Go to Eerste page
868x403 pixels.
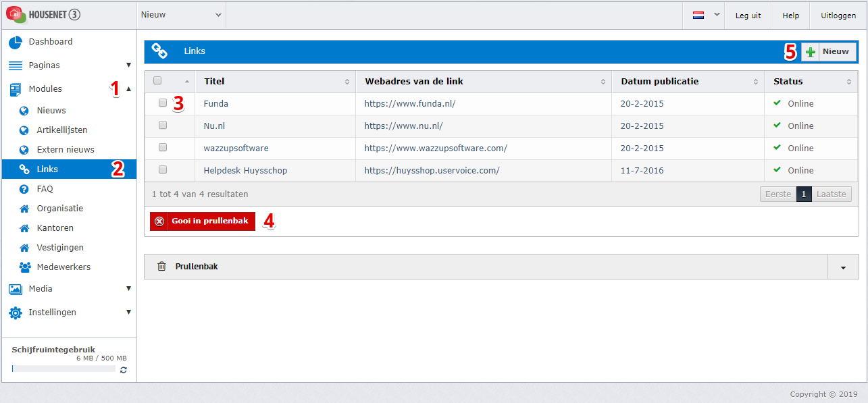click(778, 194)
